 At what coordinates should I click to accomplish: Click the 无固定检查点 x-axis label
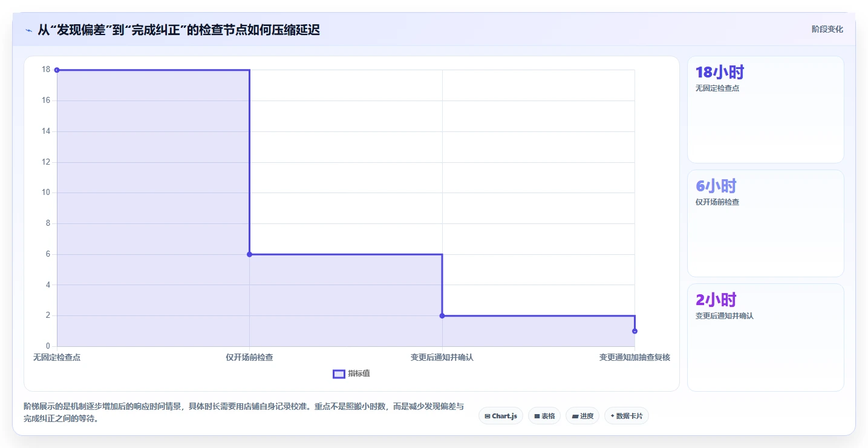coord(57,357)
